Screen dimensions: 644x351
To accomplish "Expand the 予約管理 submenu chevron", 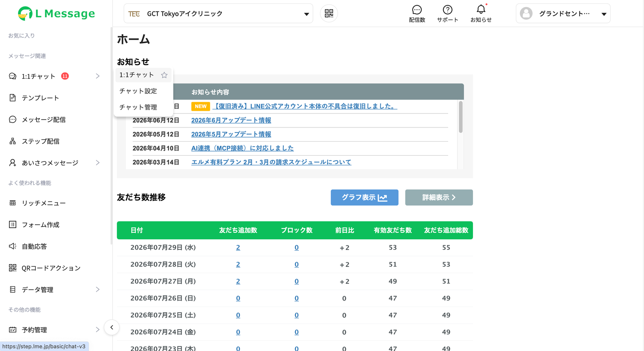I will (98, 330).
